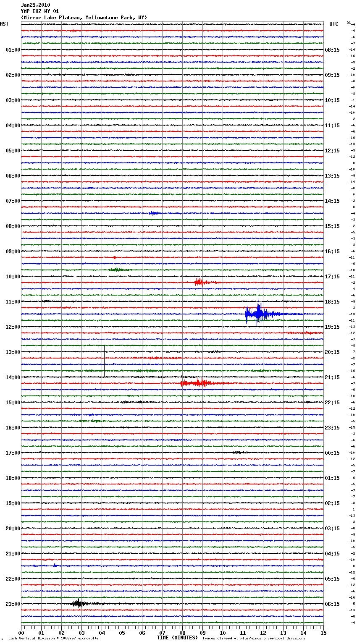The width and height of the screenshot is (357, 644).
Task: Click the 01:15 UTC time label
Action: point(332,478)
